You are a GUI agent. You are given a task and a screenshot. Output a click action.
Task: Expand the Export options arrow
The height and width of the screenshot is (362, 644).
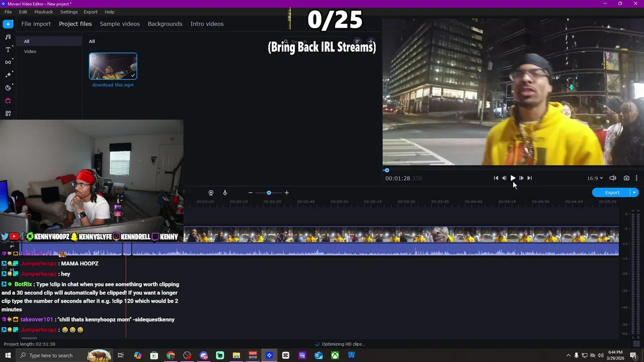[634, 193]
